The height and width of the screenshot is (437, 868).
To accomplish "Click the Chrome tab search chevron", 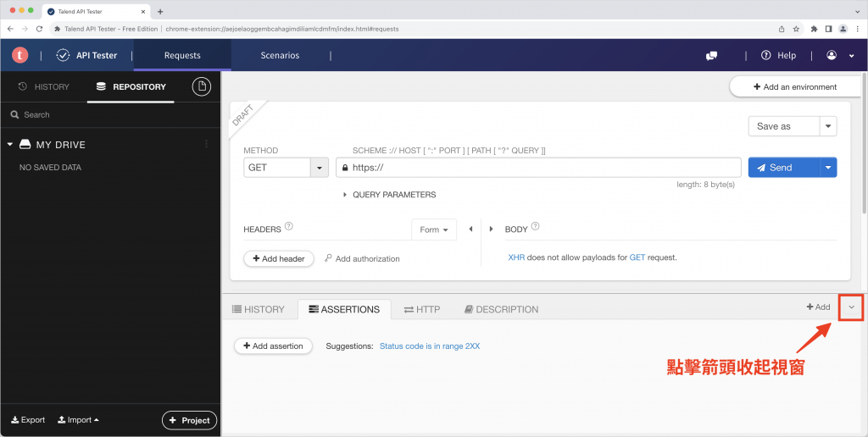I will click(858, 11).
